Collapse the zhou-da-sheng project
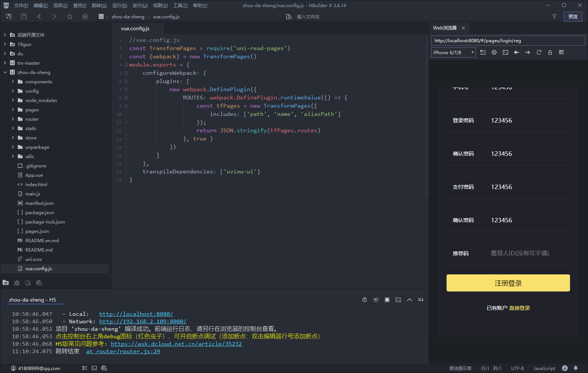The width and height of the screenshot is (588, 373). click(x=5, y=72)
